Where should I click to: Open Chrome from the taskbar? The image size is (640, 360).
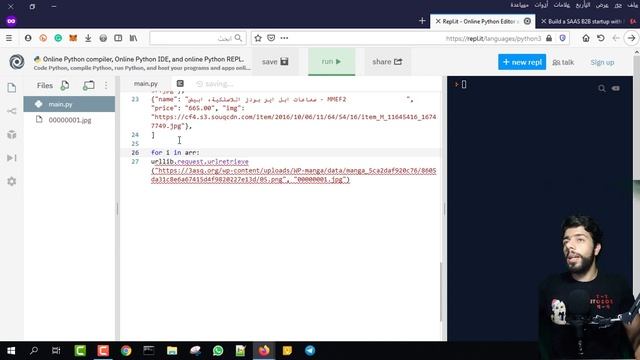click(x=126, y=351)
